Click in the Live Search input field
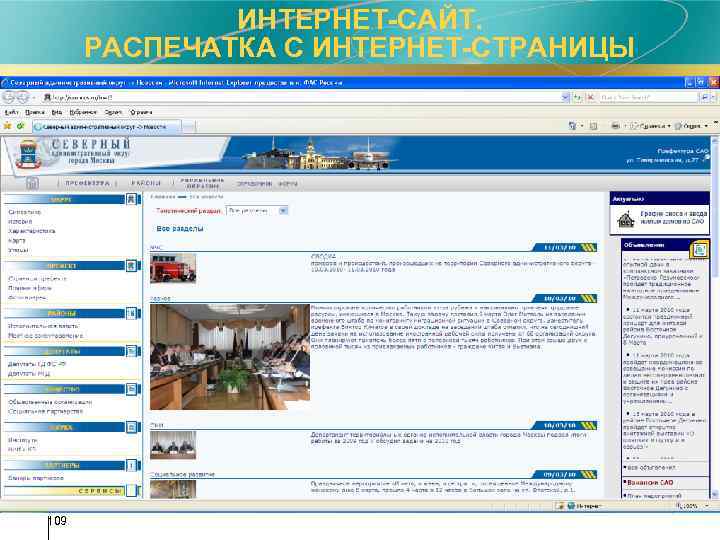The image size is (720, 540). pos(647,97)
